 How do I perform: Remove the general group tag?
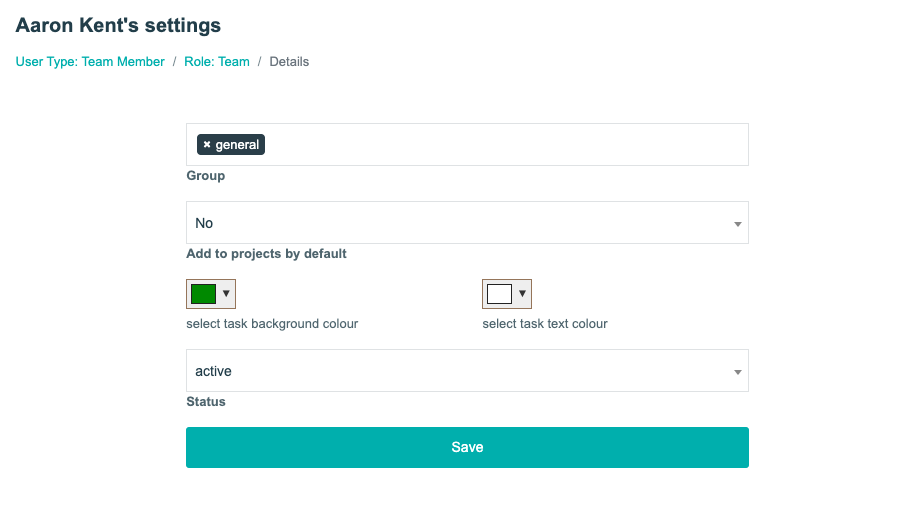[207, 145]
